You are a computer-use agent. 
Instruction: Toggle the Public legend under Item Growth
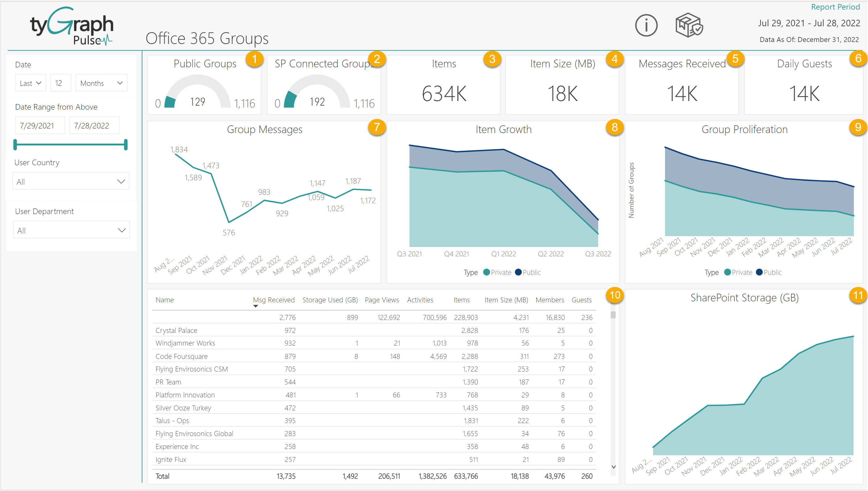pos(527,272)
